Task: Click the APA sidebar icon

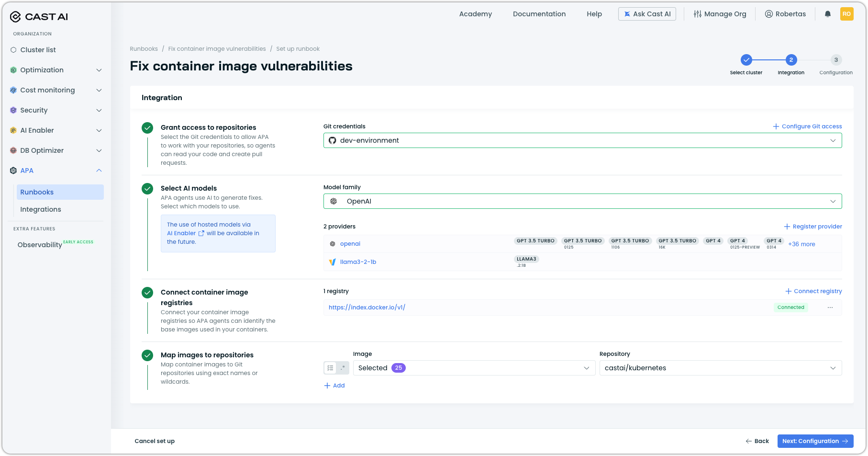Action: [x=13, y=171]
